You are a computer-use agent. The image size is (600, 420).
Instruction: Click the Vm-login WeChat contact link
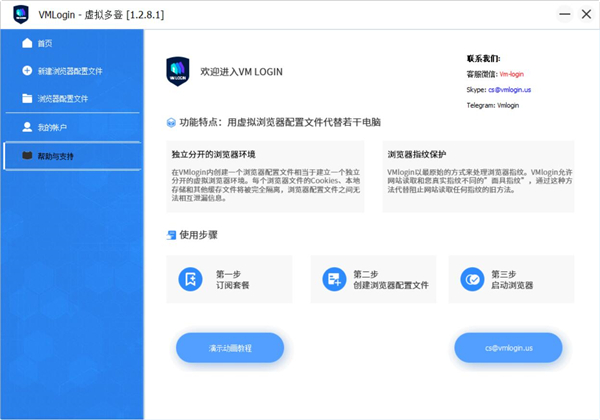pyautogui.click(x=511, y=74)
